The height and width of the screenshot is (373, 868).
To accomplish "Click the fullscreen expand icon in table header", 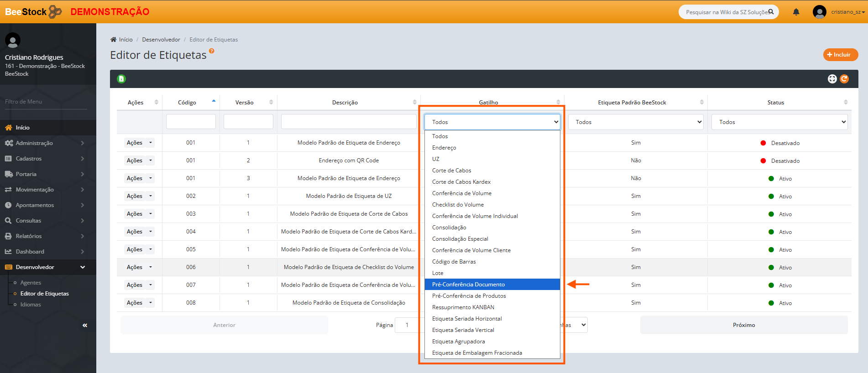I will click(832, 79).
